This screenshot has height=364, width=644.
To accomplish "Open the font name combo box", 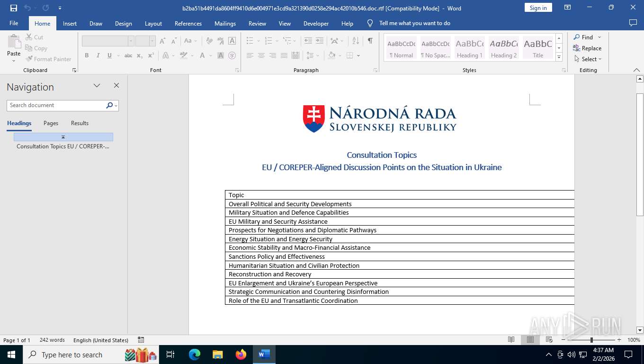I will tap(107, 41).
